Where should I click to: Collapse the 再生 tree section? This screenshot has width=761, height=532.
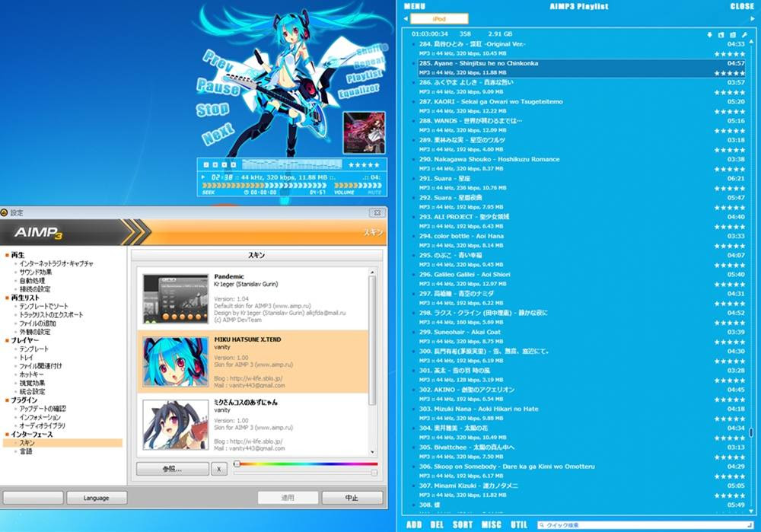point(7,255)
